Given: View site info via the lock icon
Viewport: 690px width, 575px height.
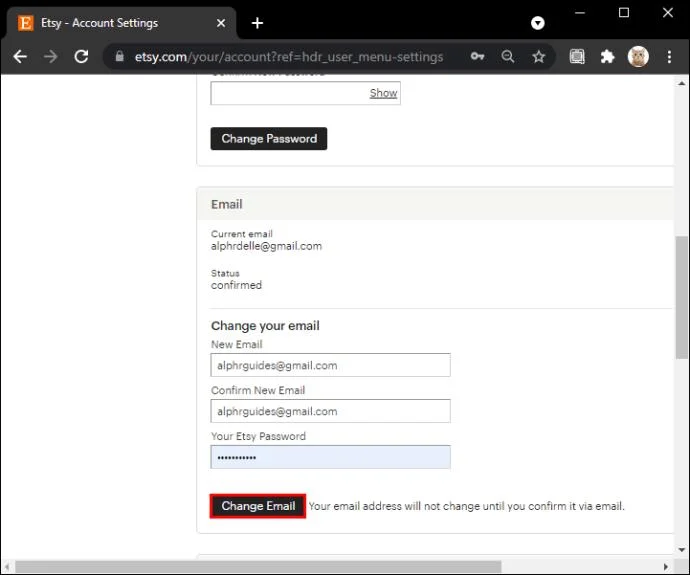Looking at the screenshot, I should [x=120, y=56].
